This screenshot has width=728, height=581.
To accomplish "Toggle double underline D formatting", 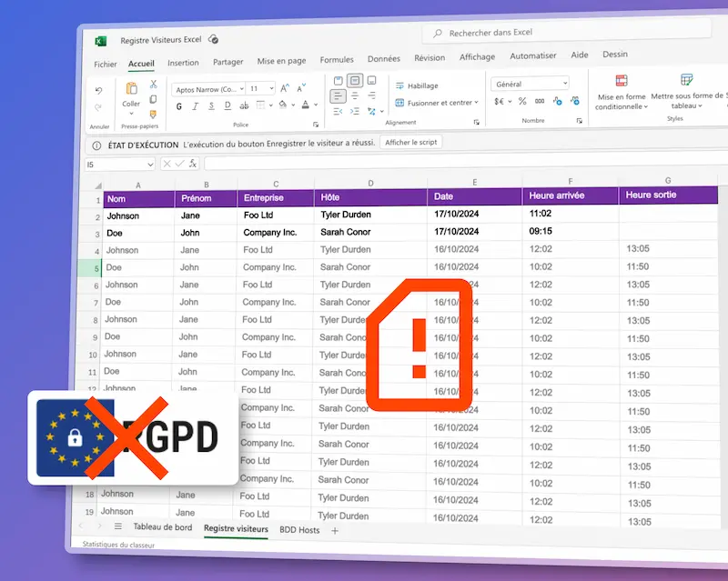I will 227,105.
